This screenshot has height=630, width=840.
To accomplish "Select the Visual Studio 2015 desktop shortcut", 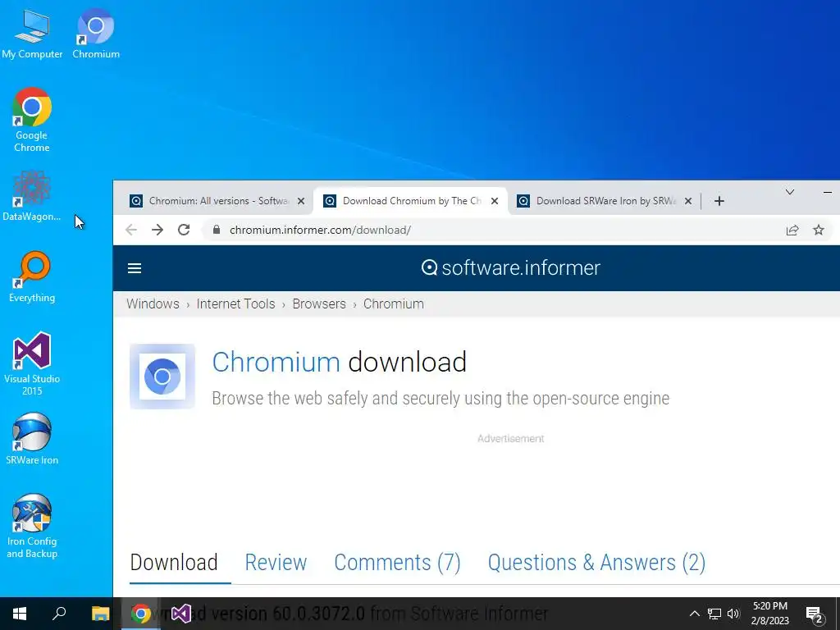I will pyautogui.click(x=32, y=363).
